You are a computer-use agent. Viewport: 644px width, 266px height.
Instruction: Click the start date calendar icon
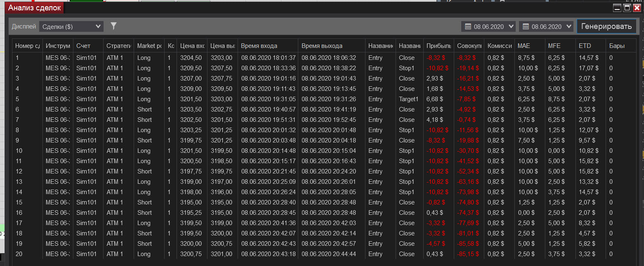468,26
